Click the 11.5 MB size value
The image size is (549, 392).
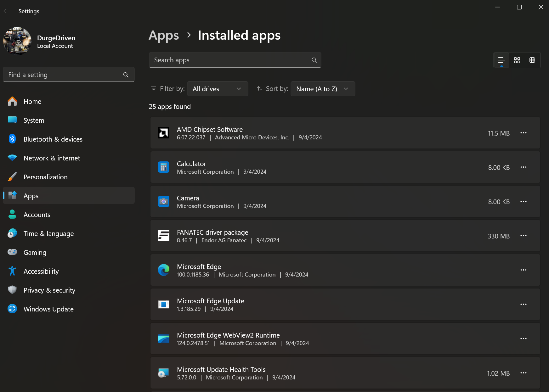click(x=499, y=133)
